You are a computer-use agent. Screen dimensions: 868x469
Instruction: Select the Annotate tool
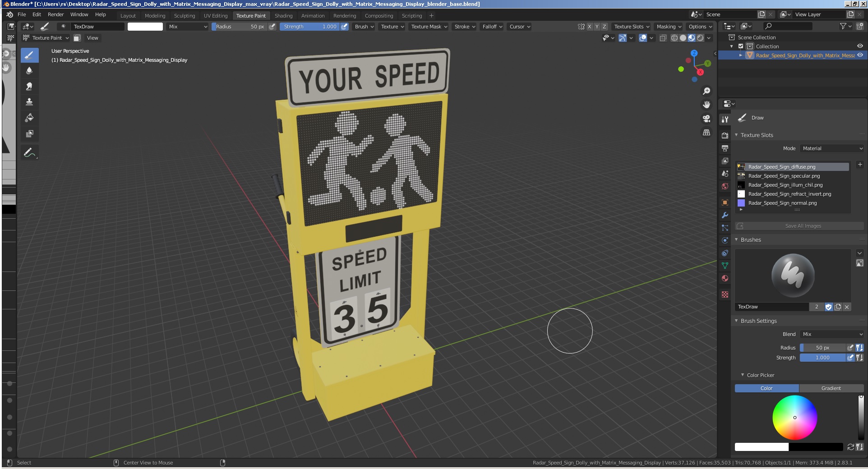[x=29, y=153]
